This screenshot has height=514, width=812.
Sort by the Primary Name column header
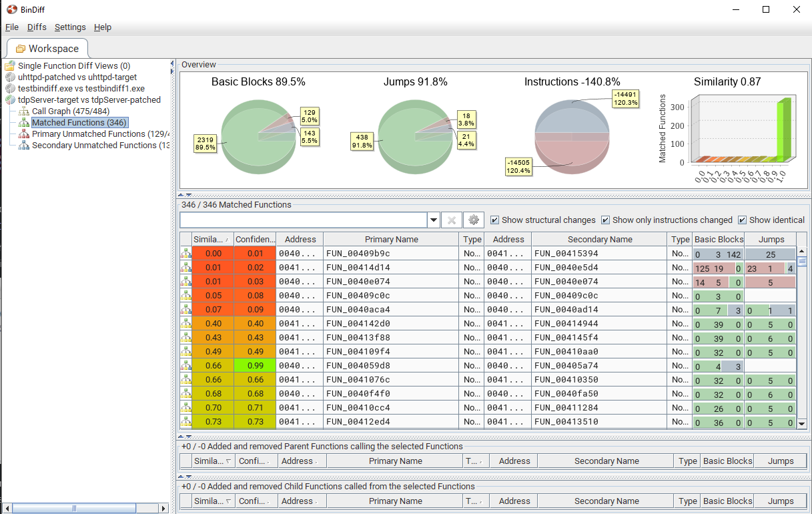point(391,240)
